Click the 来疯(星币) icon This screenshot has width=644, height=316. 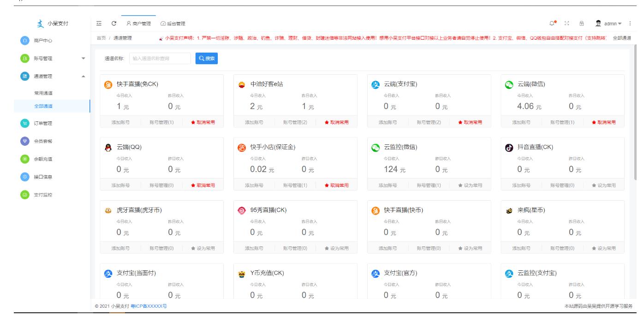(x=509, y=210)
